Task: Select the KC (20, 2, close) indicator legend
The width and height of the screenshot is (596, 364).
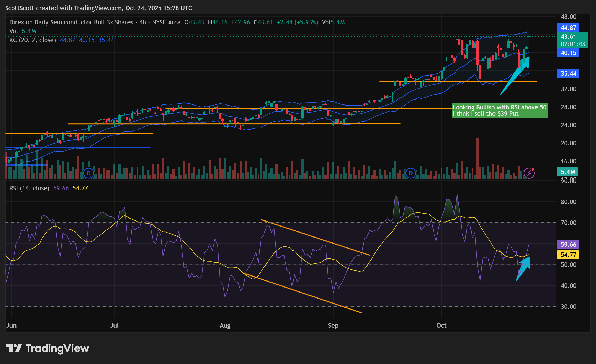Action: [32, 40]
